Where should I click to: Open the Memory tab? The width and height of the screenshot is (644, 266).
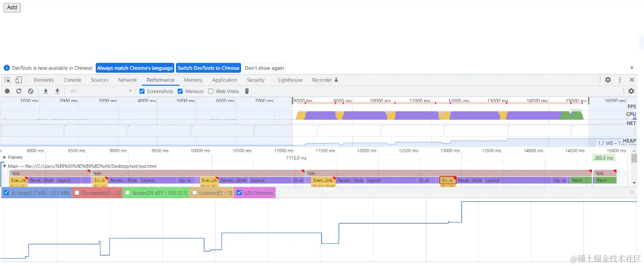click(x=193, y=80)
